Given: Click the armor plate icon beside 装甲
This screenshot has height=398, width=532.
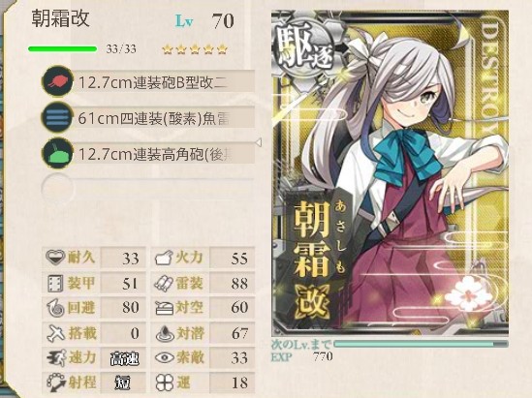Looking at the screenshot, I should 55,283.
